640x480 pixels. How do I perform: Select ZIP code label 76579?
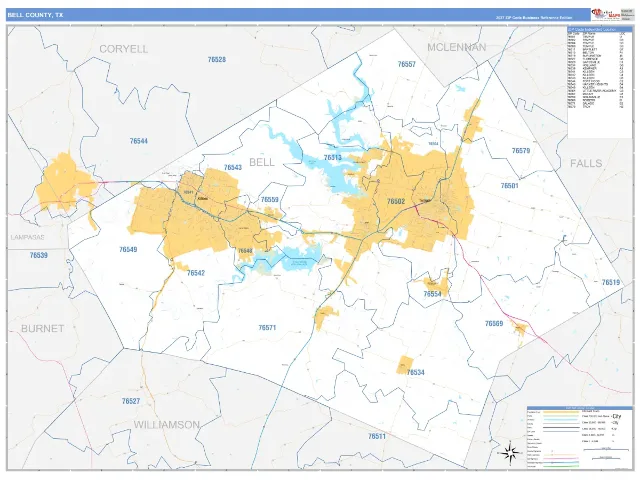(521, 151)
